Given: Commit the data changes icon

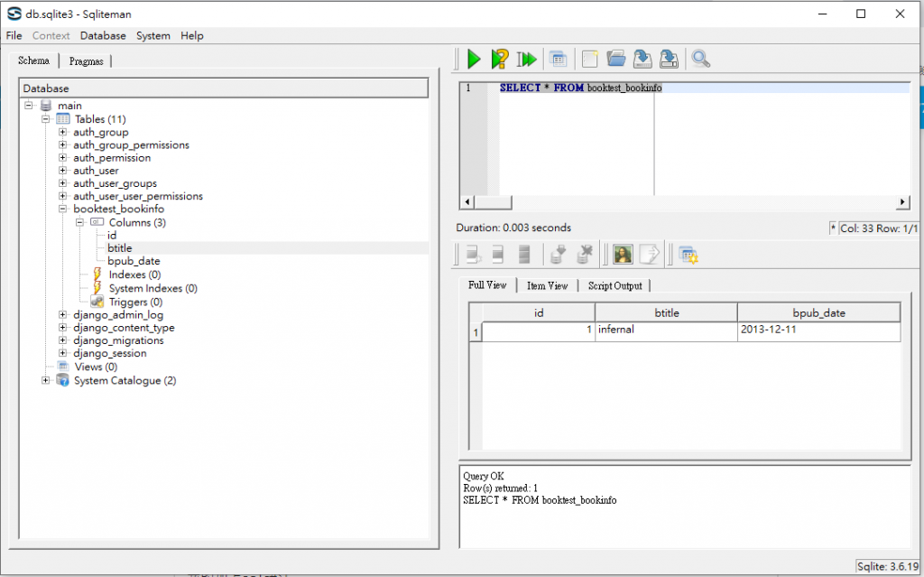Looking at the screenshot, I should [558, 255].
